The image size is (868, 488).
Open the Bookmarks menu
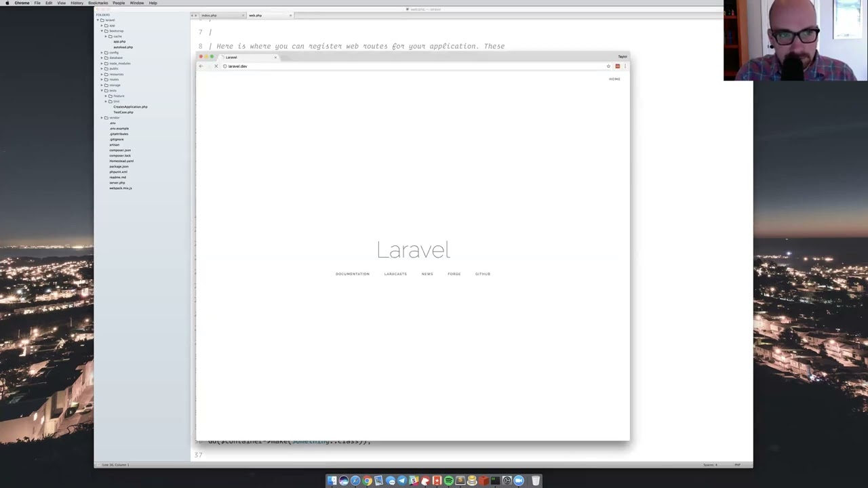coord(98,3)
